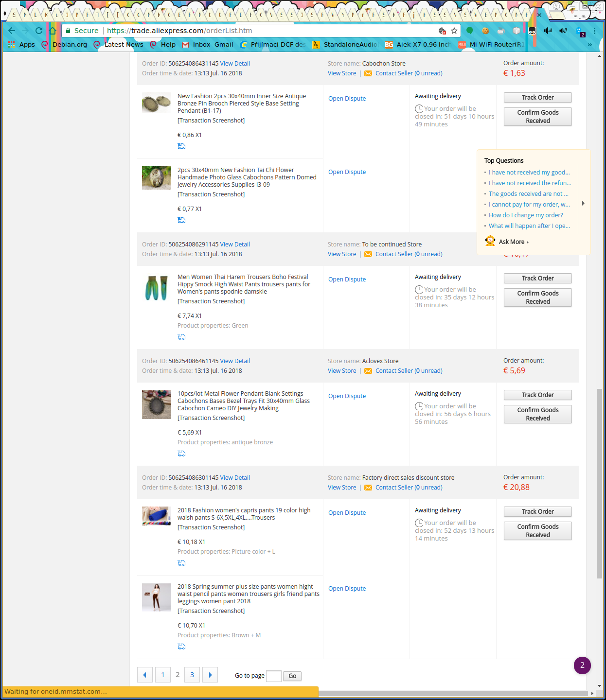
Task: Open the Mi WiFi Router bookmark
Action: 491,44
